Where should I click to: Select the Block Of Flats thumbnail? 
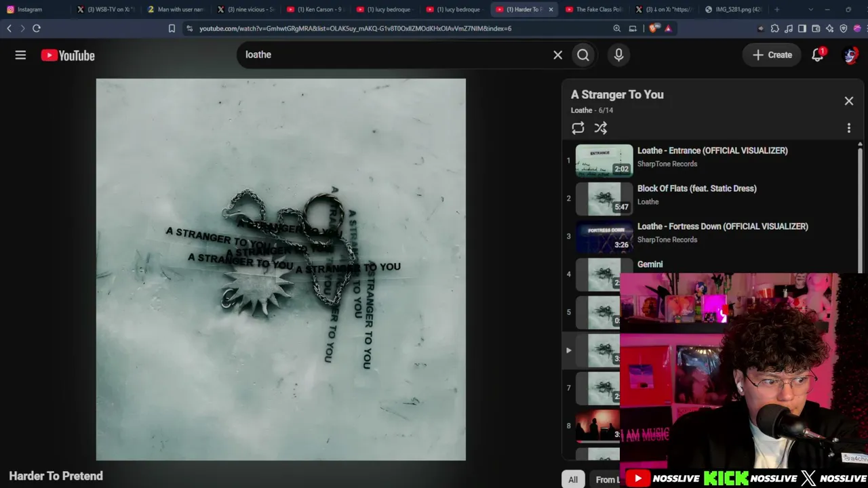click(x=604, y=199)
